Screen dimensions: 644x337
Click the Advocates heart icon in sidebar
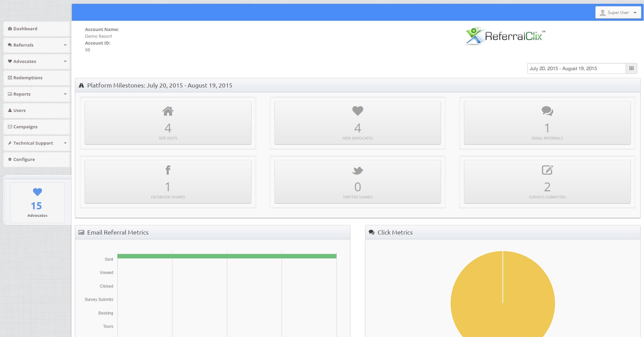[10, 62]
